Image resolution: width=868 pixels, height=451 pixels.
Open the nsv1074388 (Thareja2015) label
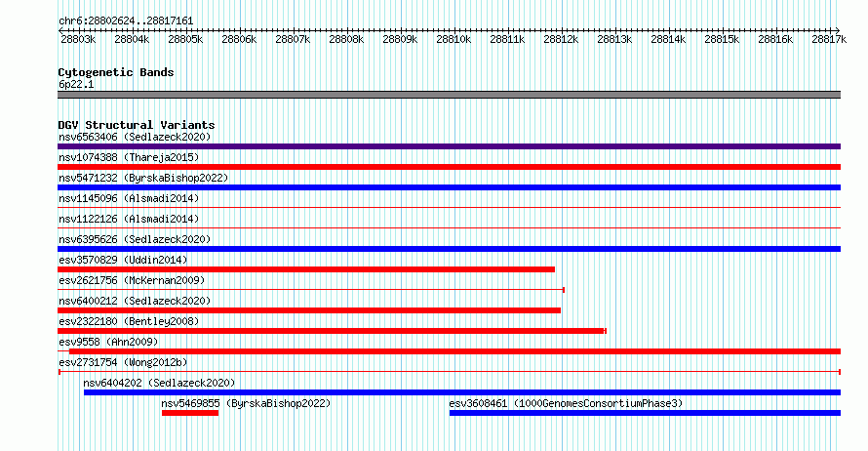129,157
